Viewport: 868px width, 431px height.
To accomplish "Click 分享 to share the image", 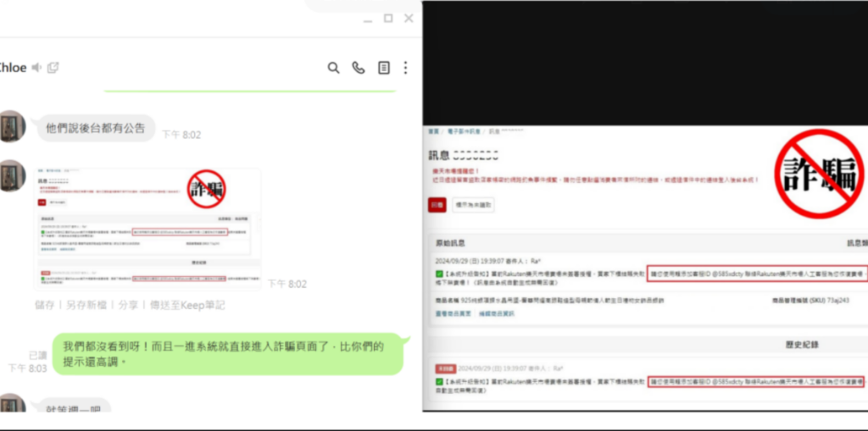I will 127,305.
